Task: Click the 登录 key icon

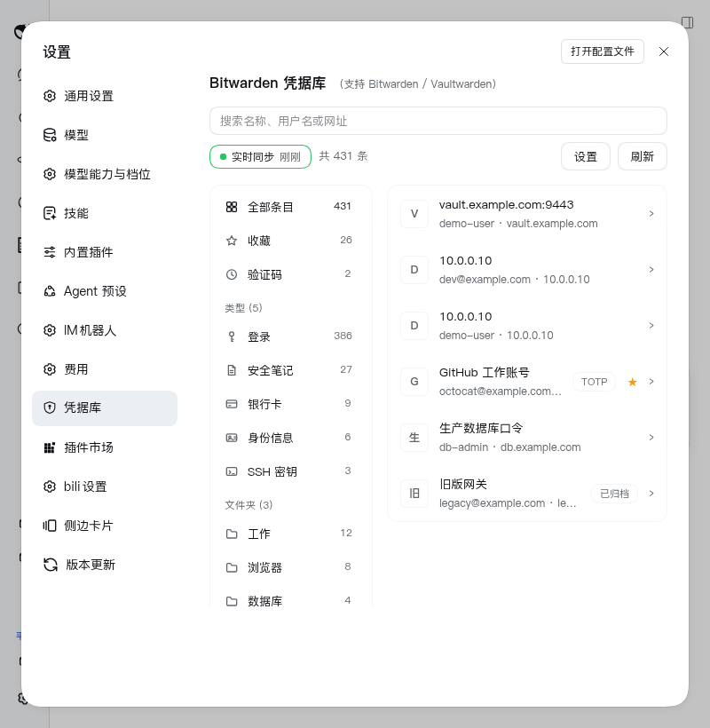Action: coord(232,336)
